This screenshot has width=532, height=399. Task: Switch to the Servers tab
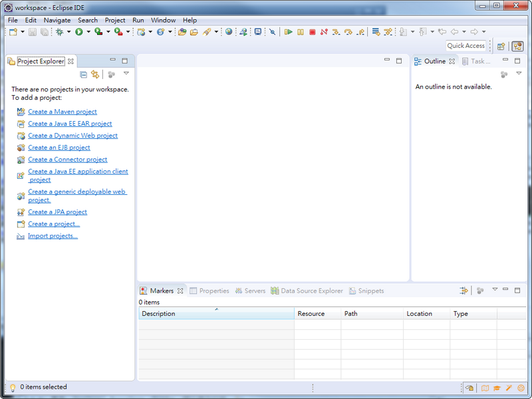[x=254, y=291]
